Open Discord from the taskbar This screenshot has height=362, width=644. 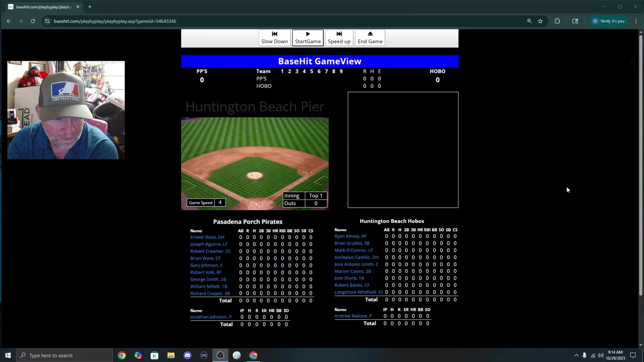coord(188,355)
